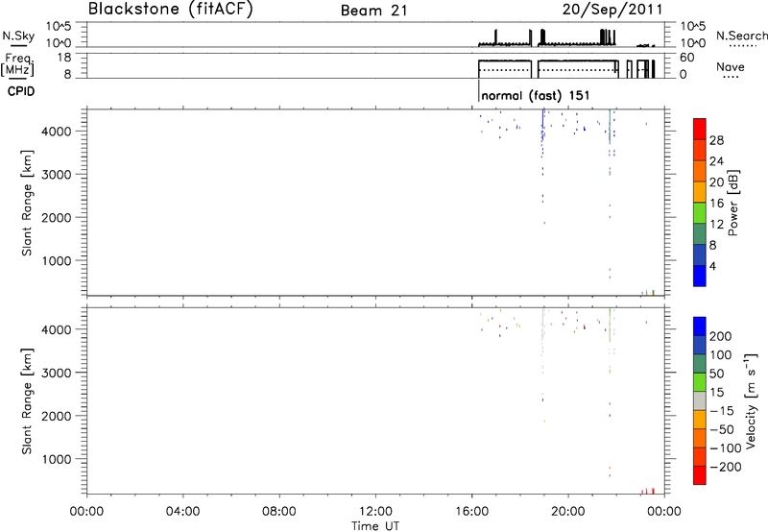Click the 'Slant Range [km]' label of the power panel
768x532 pixels.
coord(27,203)
